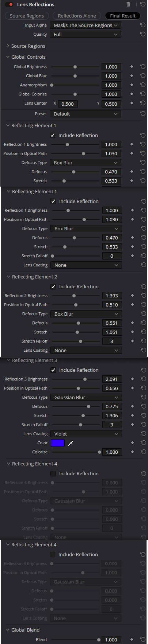Click the Colorize slider handle

(99, 452)
